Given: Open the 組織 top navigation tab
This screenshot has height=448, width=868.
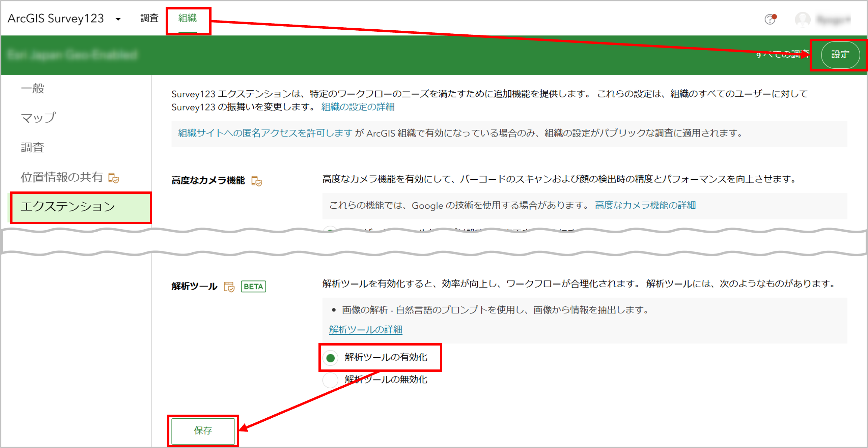Looking at the screenshot, I should coord(188,18).
